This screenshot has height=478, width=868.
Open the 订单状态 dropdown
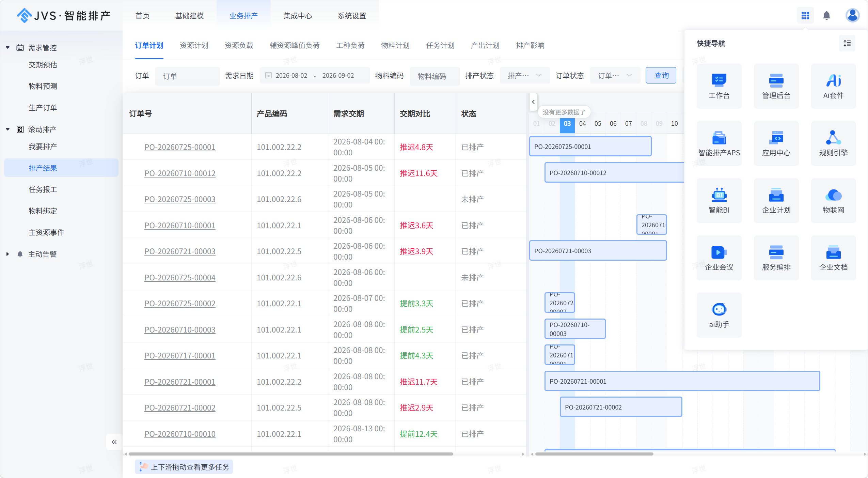pyautogui.click(x=615, y=76)
